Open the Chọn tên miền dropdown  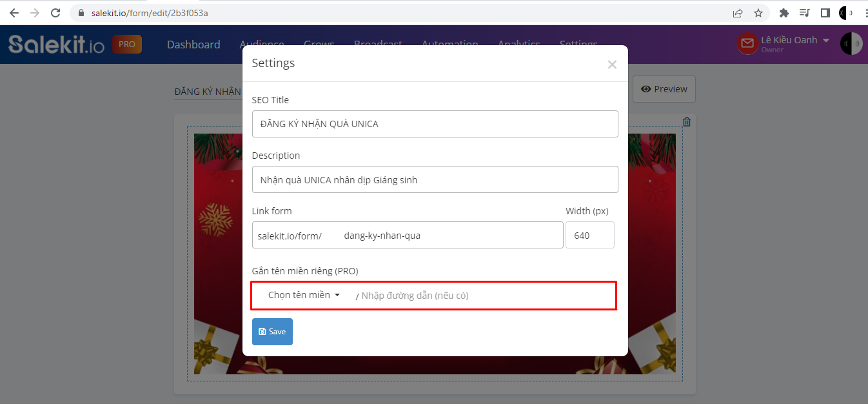pyautogui.click(x=303, y=295)
